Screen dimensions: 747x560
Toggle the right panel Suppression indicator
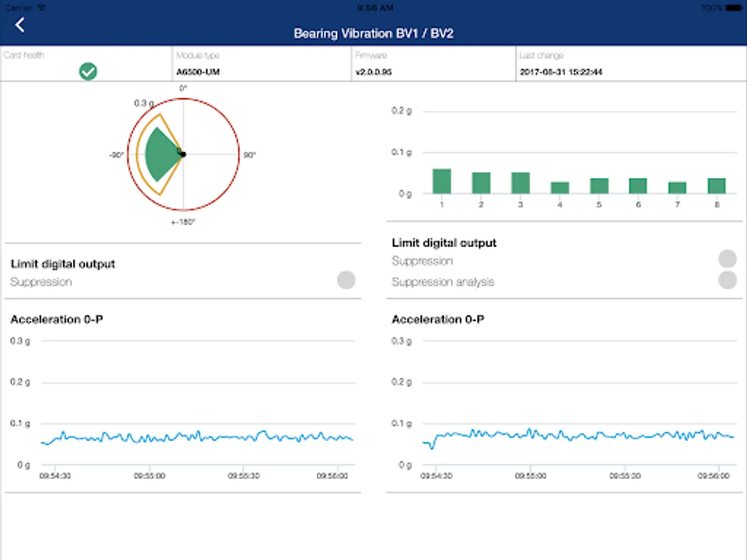coord(727,259)
